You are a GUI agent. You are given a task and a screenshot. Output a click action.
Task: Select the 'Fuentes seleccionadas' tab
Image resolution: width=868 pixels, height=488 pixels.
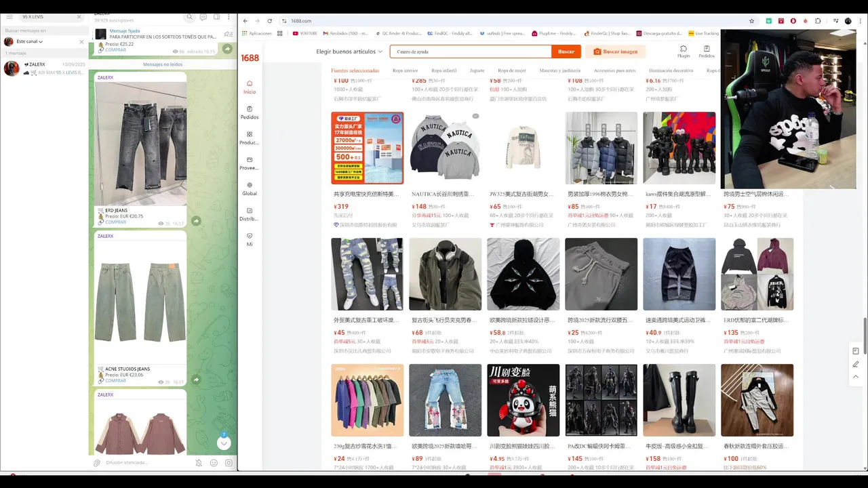coord(355,70)
